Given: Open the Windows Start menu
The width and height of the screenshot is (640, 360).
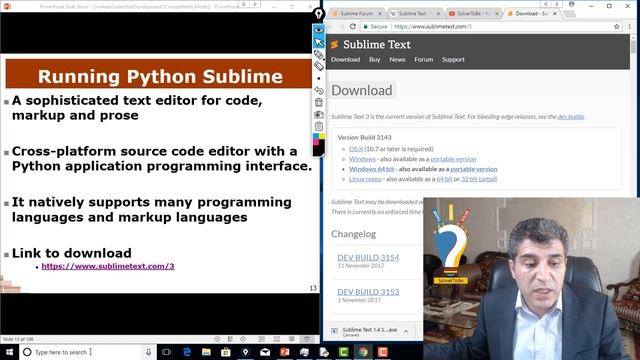Looking at the screenshot, I should click(9, 352).
